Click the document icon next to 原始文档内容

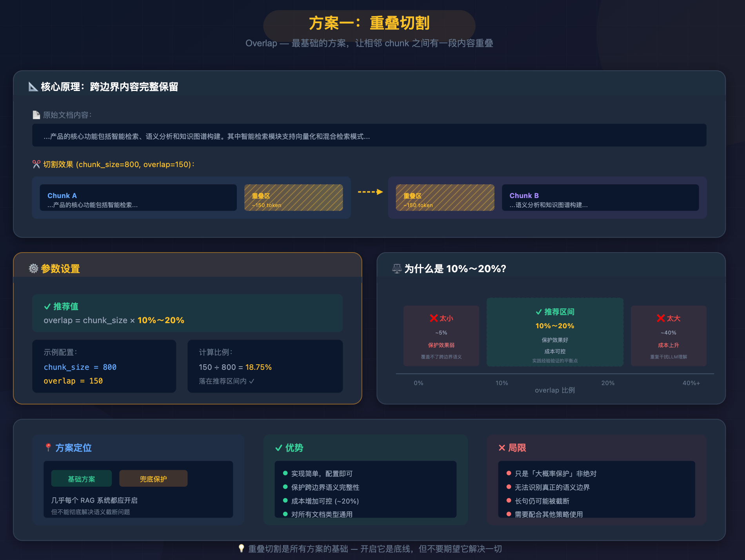[x=36, y=115]
